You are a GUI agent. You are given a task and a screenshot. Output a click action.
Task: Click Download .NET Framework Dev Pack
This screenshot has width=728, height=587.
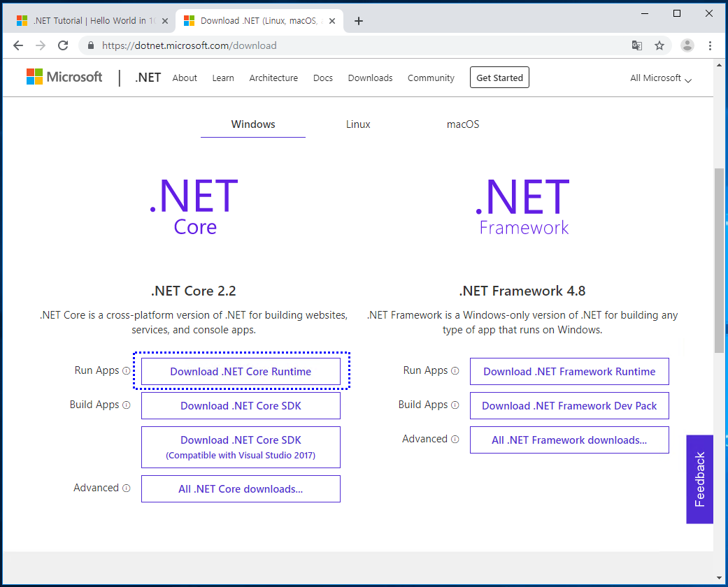pos(569,405)
